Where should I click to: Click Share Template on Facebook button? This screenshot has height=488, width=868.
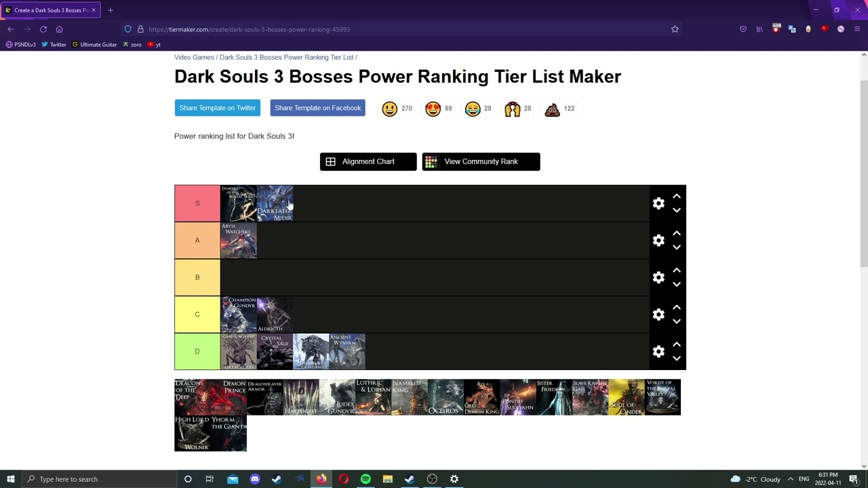(x=317, y=108)
